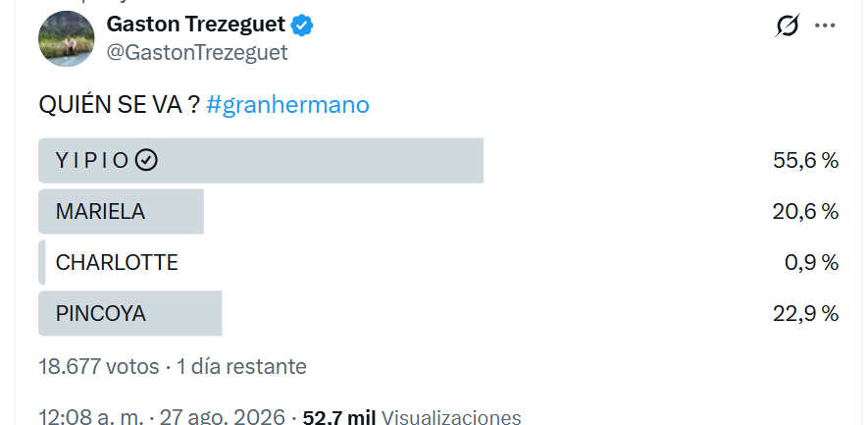Screen dimensions: 868x425
Task: Click the @GastonTrezeguet handle
Action: (197, 53)
